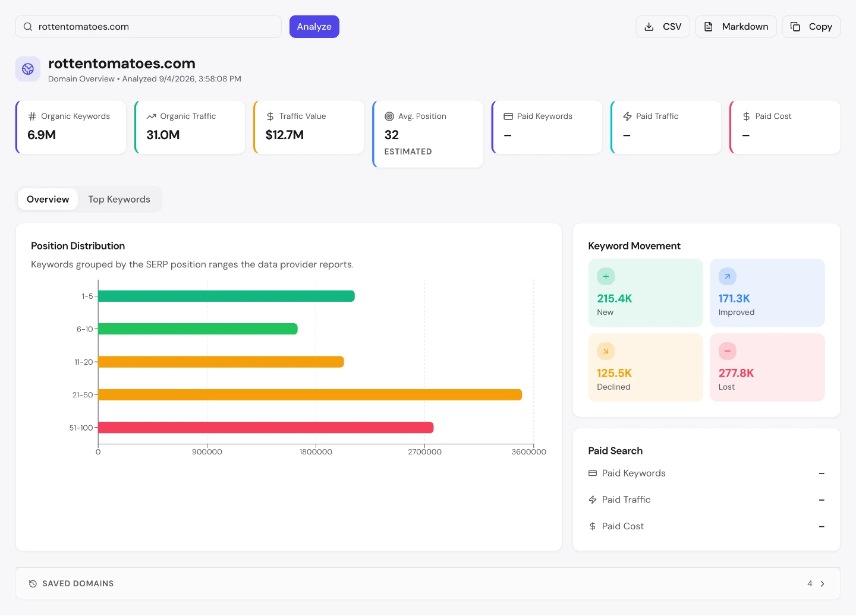Click the dollar icon in Paid Search Paid Cost row
The height and width of the screenshot is (616, 856).
(593, 526)
